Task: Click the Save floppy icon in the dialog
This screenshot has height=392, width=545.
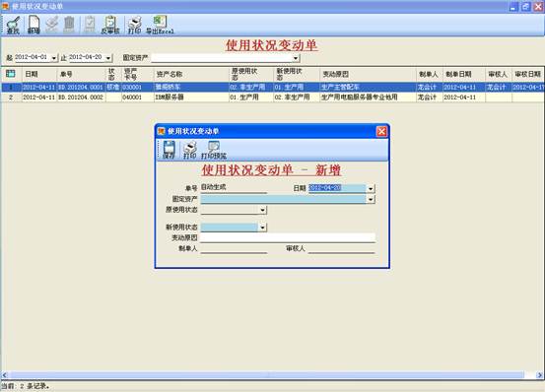Action: tap(169, 150)
